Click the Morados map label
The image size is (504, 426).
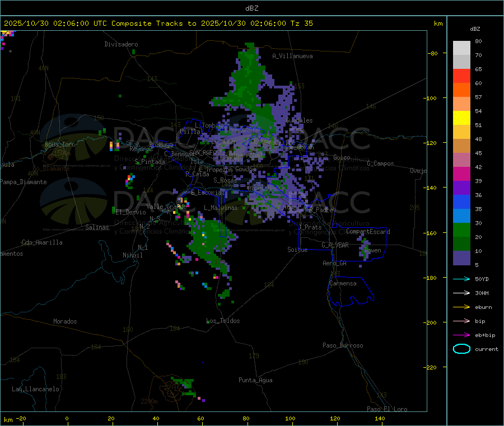pyautogui.click(x=65, y=321)
